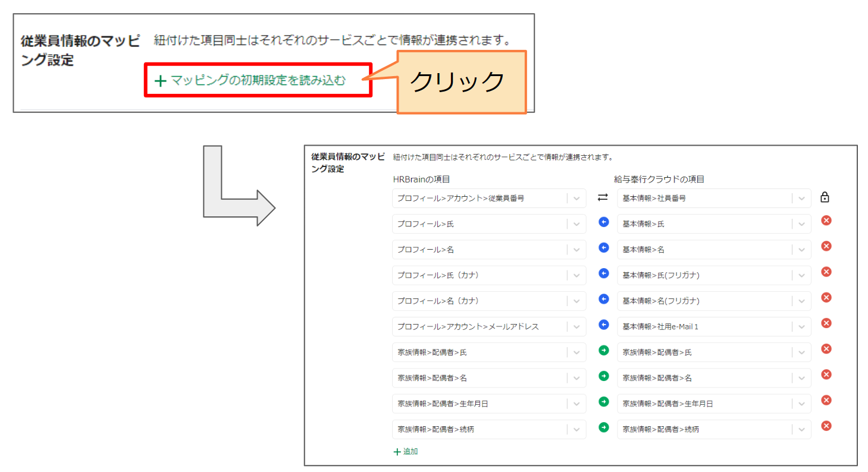Delete mapping row 基本情報>名(フリガナ)

(826, 297)
